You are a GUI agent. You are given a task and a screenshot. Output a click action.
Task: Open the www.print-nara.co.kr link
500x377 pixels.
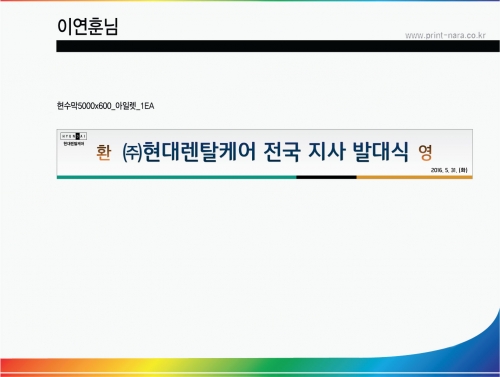(445, 35)
